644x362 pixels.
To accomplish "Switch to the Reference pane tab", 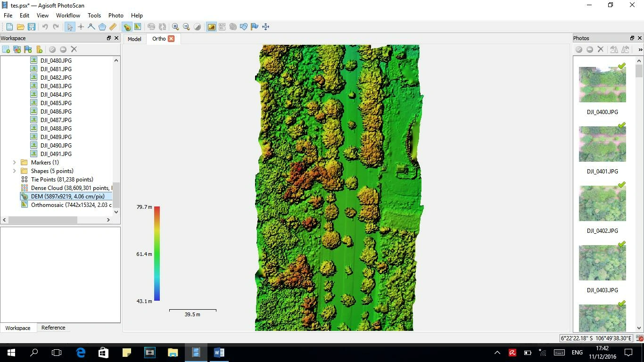I will tap(53, 328).
